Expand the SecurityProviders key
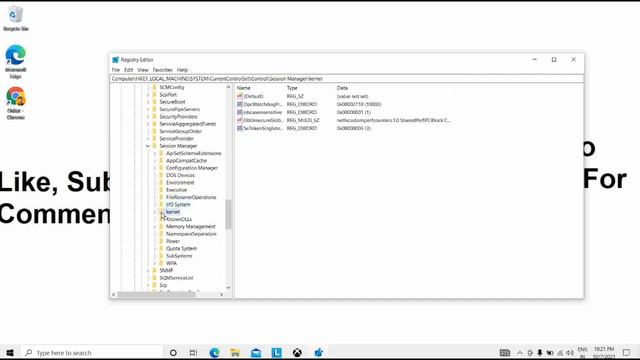 148,117
